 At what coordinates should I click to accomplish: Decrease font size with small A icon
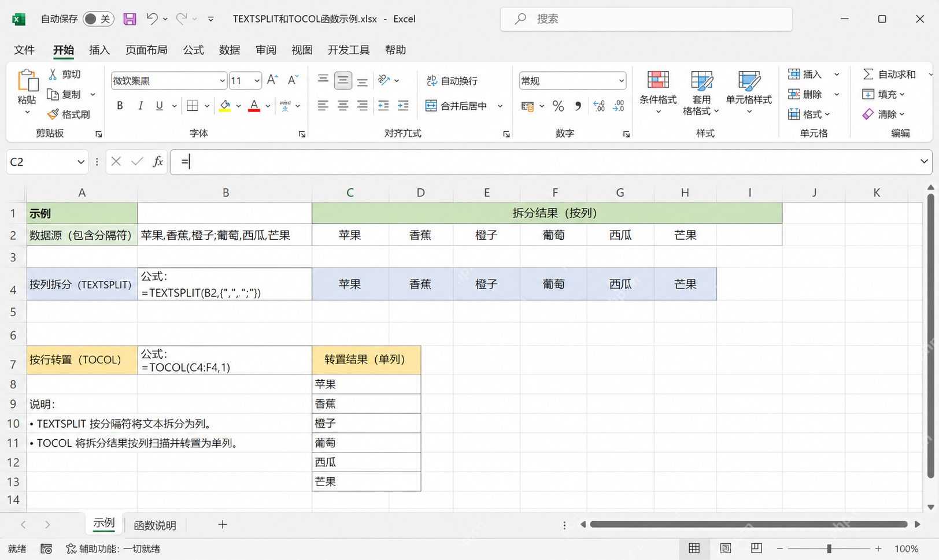click(x=293, y=80)
